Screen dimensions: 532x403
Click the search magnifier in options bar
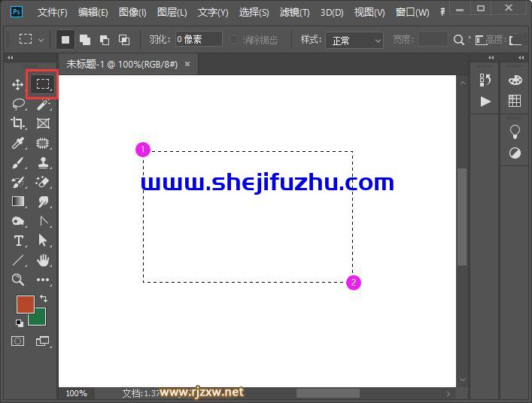458,40
